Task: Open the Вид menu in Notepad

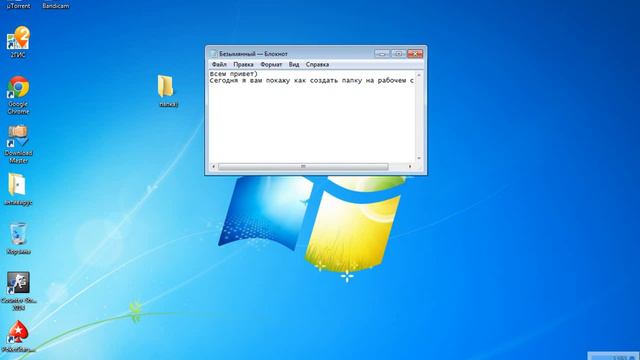Action: 294,64
